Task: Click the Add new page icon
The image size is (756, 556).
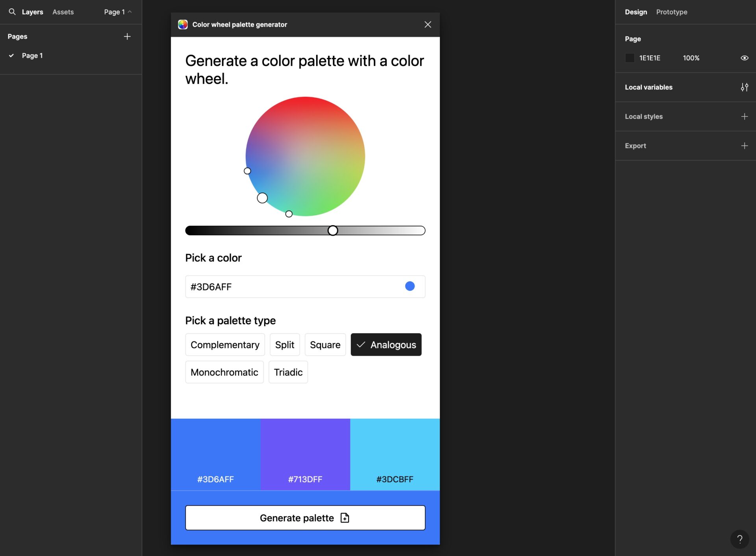Action: click(127, 36)
